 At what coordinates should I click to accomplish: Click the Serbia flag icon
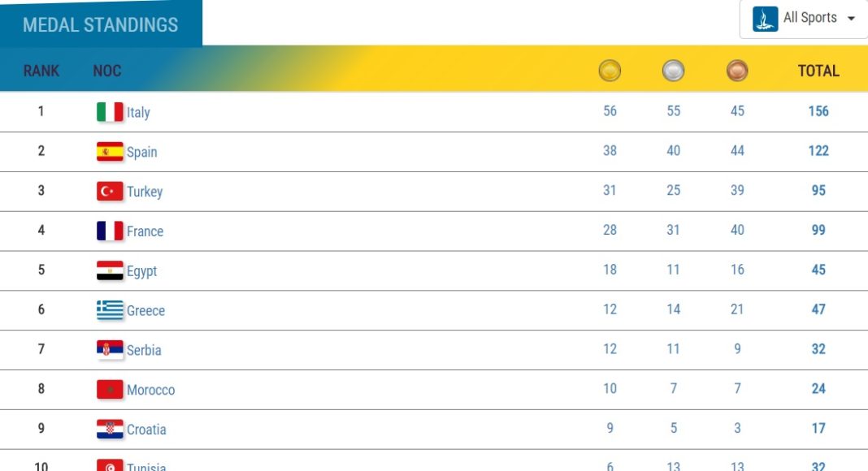[x=110, y=350]
